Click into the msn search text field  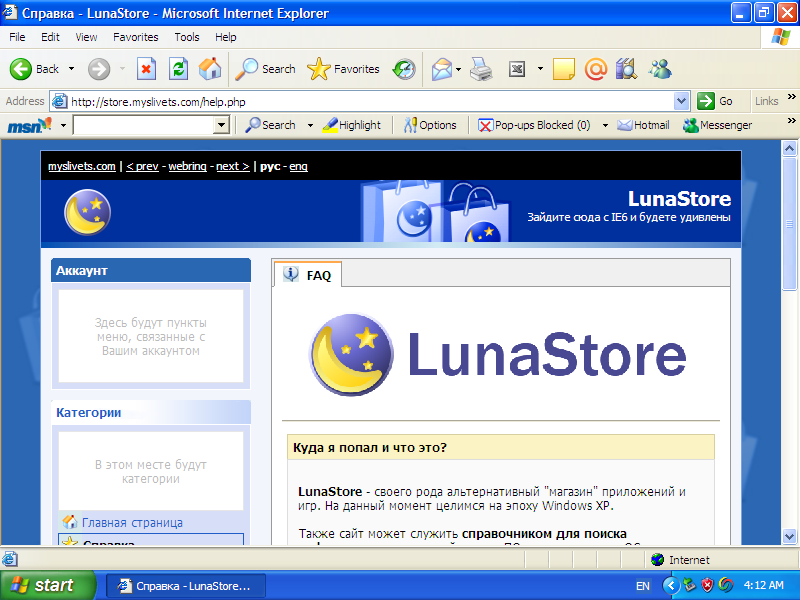coord(144,125)
